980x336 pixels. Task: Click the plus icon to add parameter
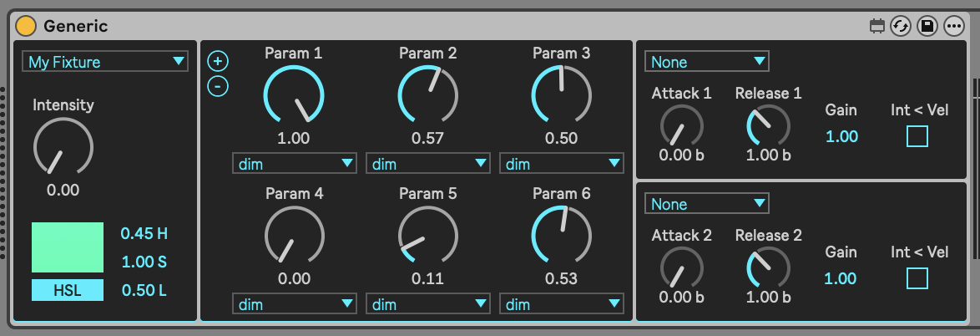(x=218, y=61)
